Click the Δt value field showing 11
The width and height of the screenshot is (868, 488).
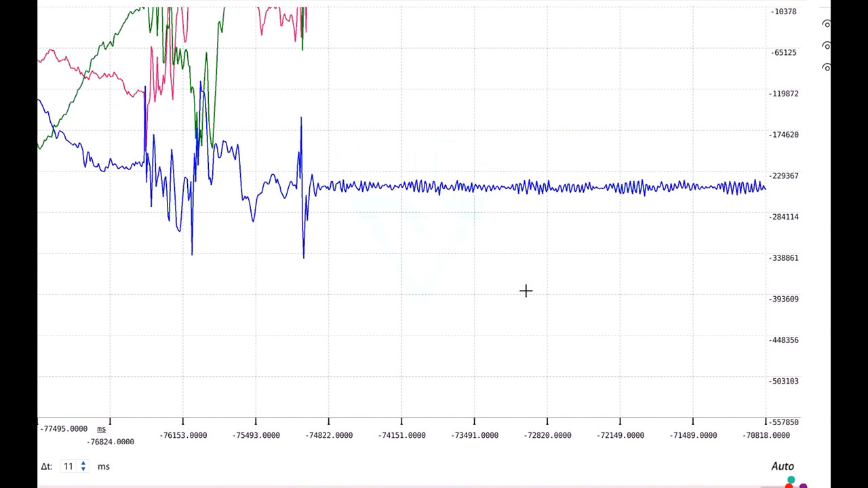(68, 466)
